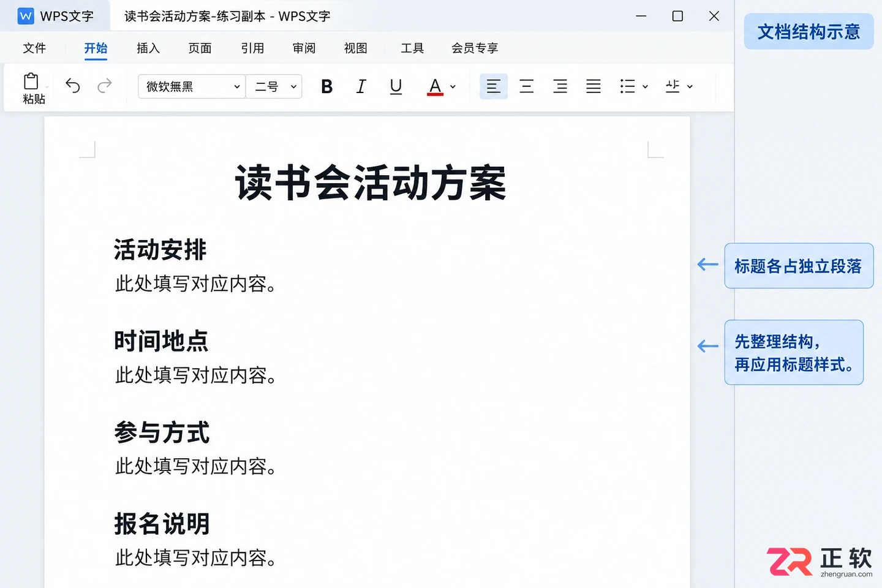Open the 工具 tab

point(412,48)
